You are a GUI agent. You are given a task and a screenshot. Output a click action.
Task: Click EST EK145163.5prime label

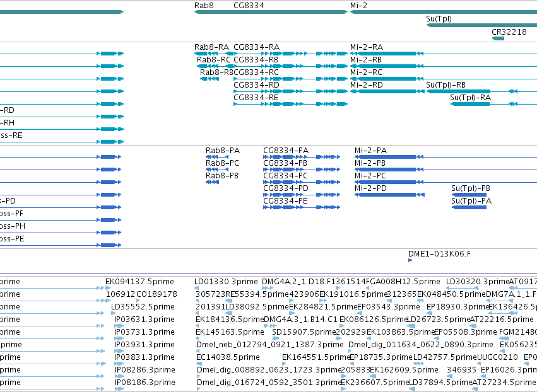coord(230,332)
